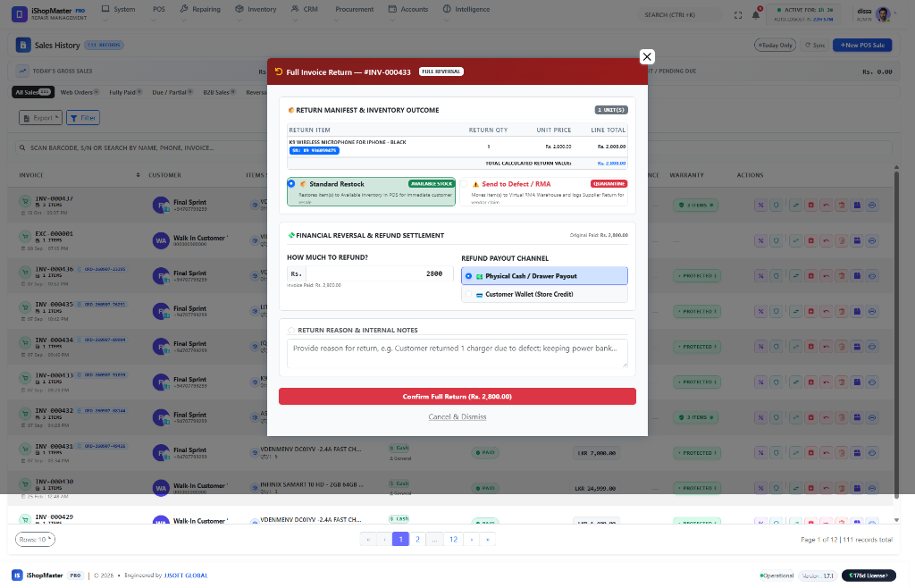Click Confirm Full Return (Rs. 2,800.00)
Image resolution: width=915 pixels, height=588 pixels.
457,397
